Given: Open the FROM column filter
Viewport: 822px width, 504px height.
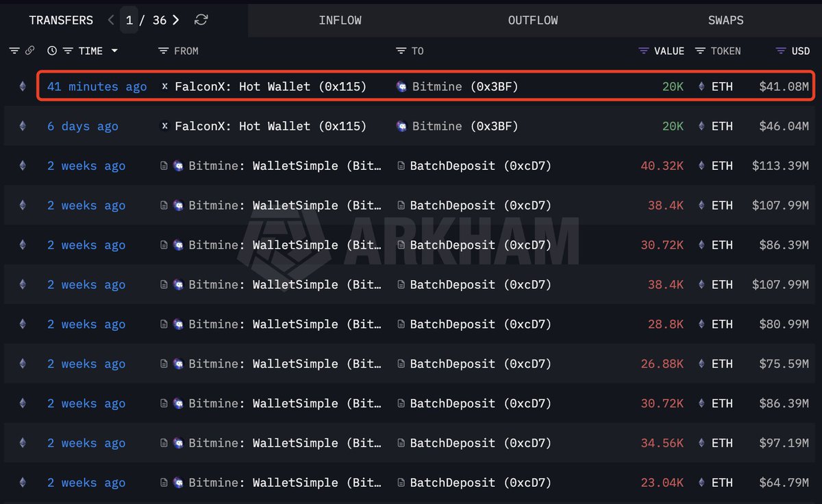Looking at the screenshot, I should tap(163, 51).
